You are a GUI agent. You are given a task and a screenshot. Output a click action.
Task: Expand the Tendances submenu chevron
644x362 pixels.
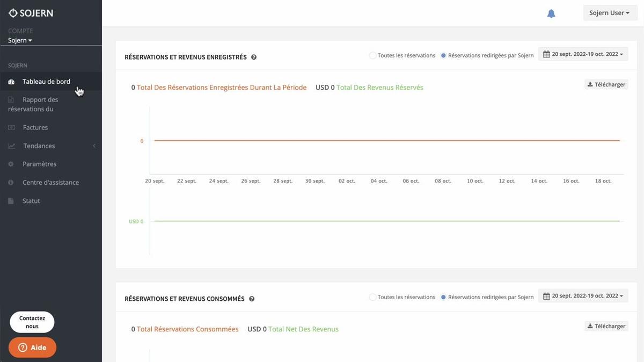[94, 146]
